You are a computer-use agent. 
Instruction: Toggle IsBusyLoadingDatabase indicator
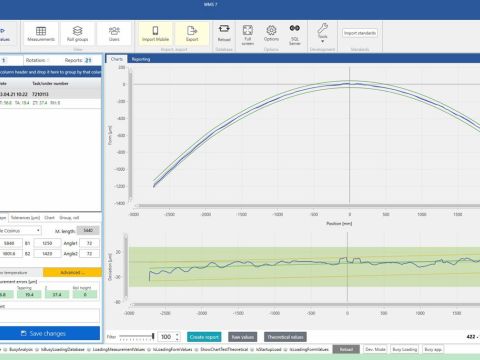click(60, 349)
